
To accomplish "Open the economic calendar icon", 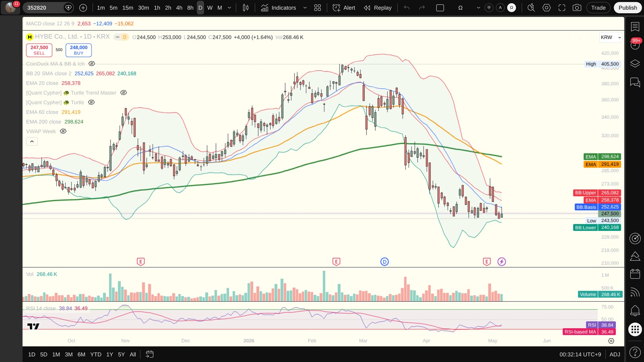I will click(x=635, y=274).
